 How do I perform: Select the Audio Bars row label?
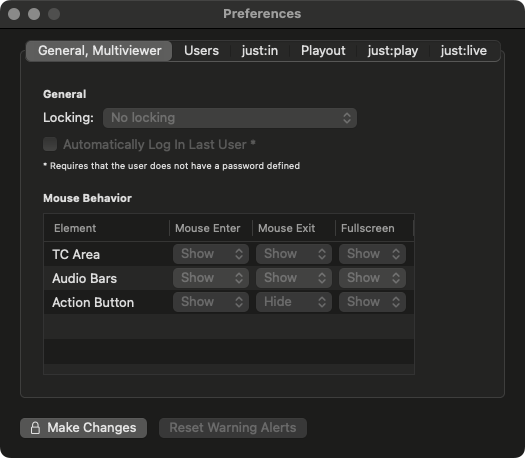(84, 279)
